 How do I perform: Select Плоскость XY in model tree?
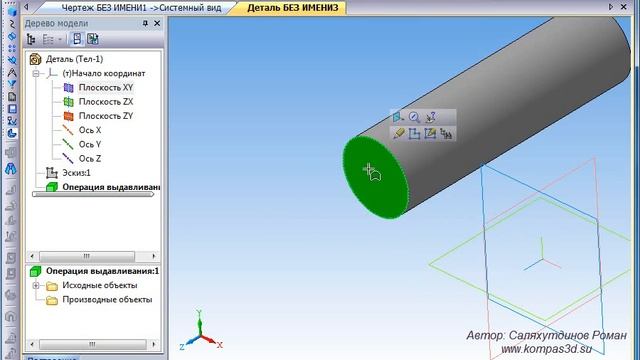(106, 87)
